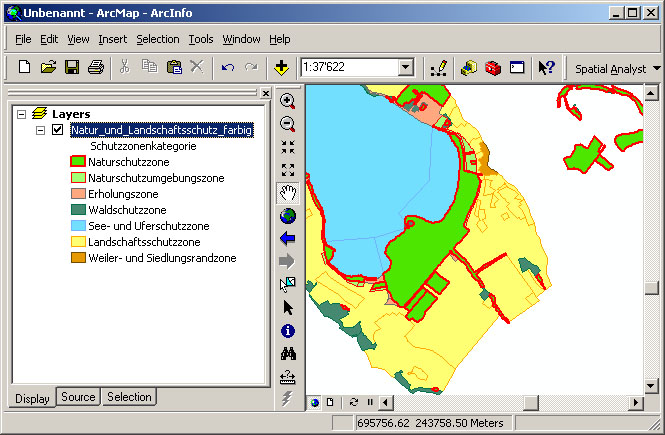
Task: Click the Full Extent globe icon
Action: [x=288, y=216]
